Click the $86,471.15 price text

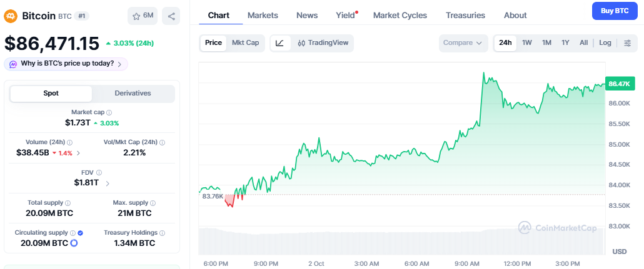pos(52,44)
